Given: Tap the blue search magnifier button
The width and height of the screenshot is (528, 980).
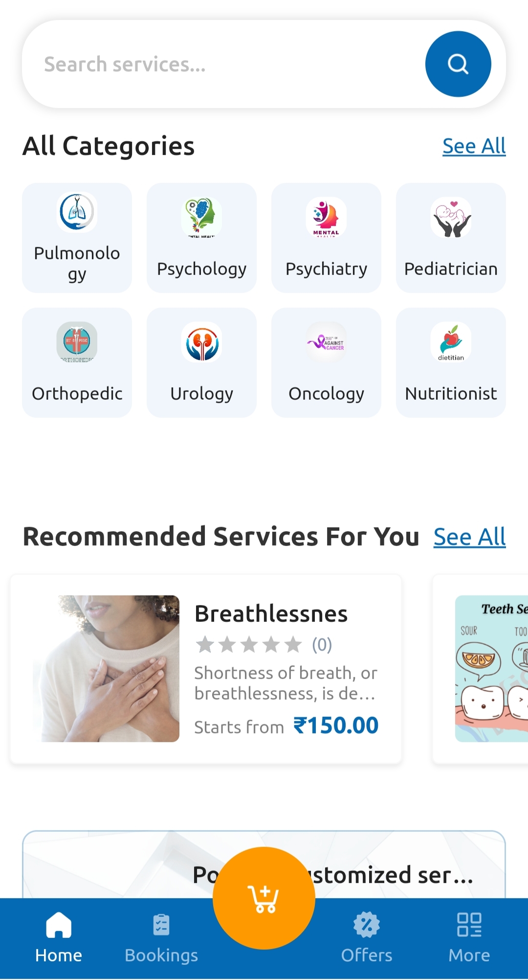Looking at the screenshot, I should [x=458, y=64].
